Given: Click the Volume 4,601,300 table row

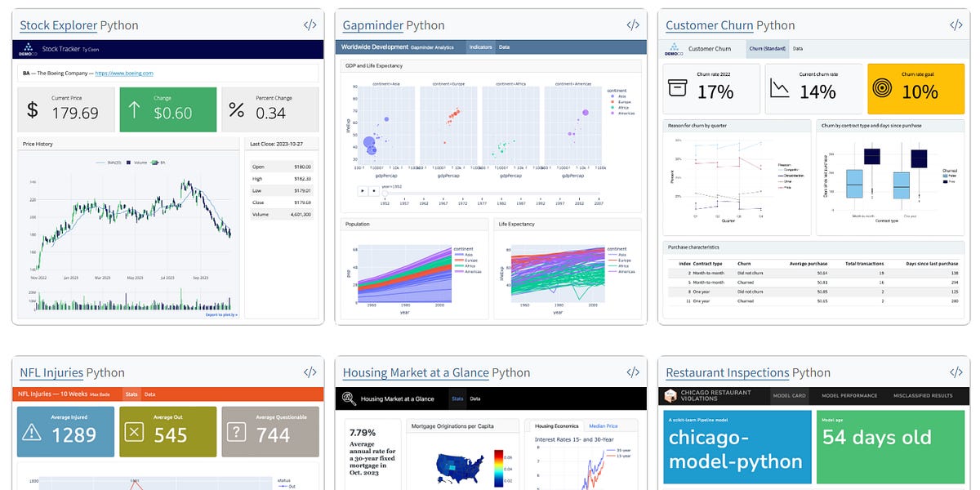Looking at the screenshot, I should (283, 215).
